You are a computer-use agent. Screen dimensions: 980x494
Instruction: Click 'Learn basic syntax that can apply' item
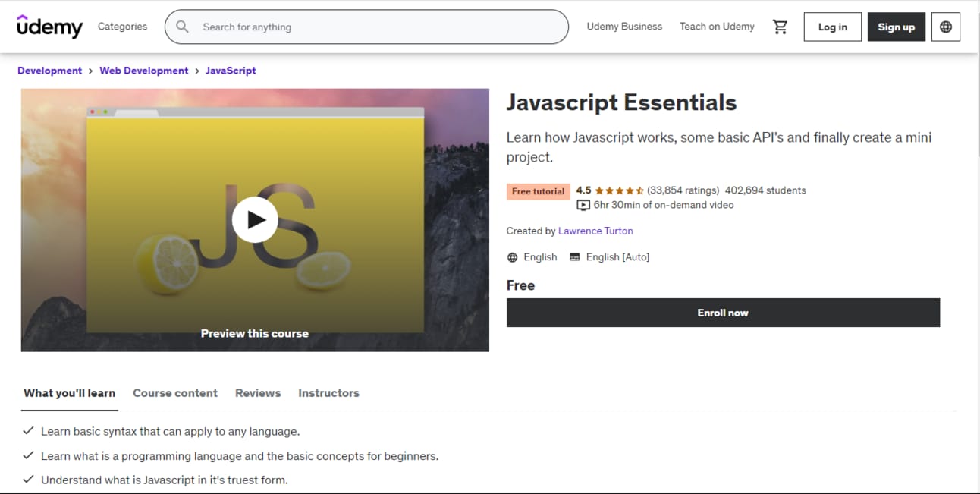(x=171, y=431)
